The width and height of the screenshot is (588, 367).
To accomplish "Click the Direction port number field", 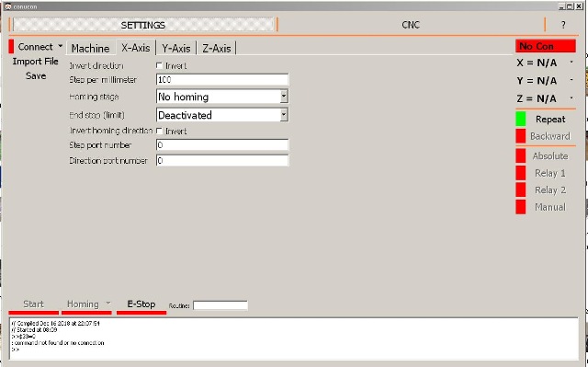I will pyautogui.click(x=222, y=161).
